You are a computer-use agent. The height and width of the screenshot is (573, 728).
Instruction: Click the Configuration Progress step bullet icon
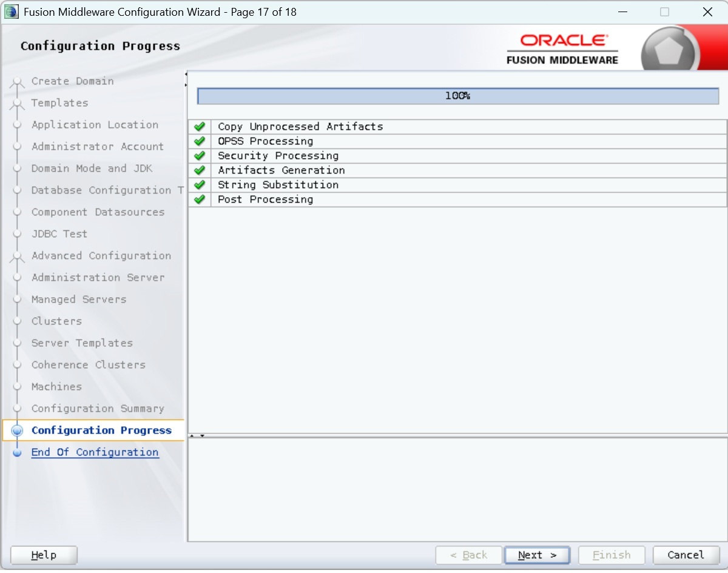[17, 431]
